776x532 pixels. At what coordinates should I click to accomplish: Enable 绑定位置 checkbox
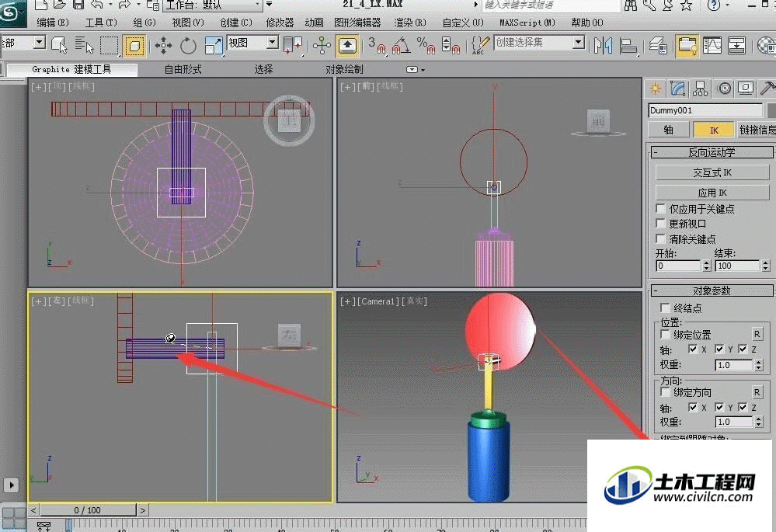(665, 335)
